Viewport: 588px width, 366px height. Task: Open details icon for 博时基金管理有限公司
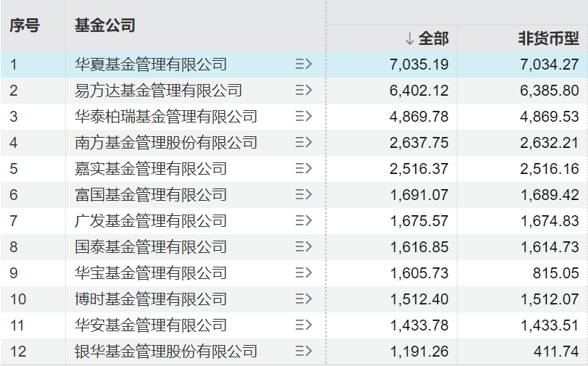(x=303, y=299)
